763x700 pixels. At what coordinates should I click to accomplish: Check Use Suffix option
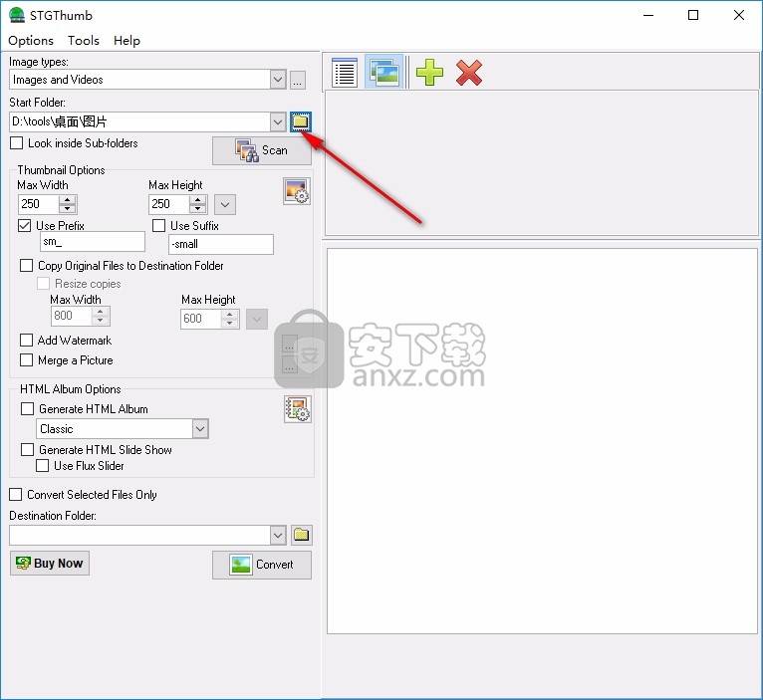pyautogui.click(x=158, y=226)
